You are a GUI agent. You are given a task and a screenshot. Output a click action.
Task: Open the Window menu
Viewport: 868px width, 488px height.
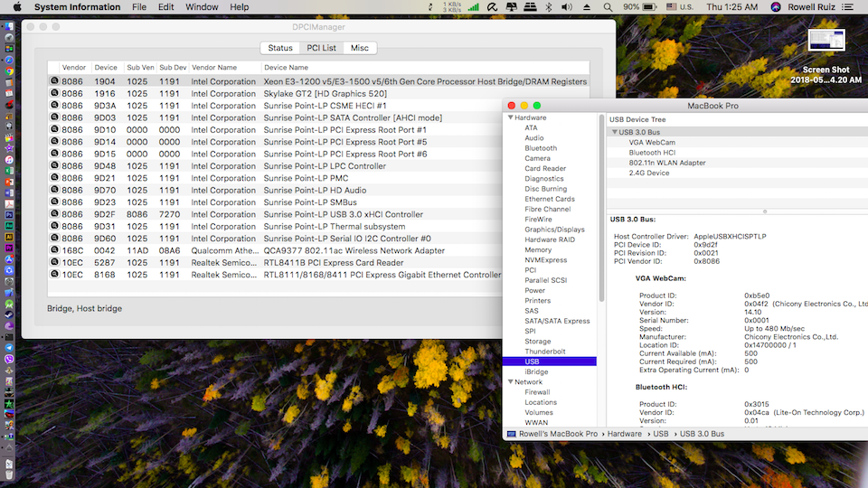(202, 7)
